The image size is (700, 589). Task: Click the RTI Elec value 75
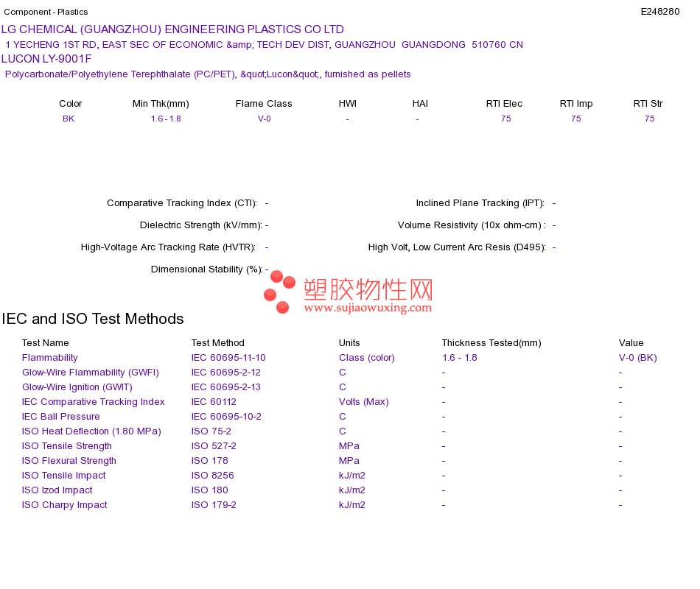505,119
